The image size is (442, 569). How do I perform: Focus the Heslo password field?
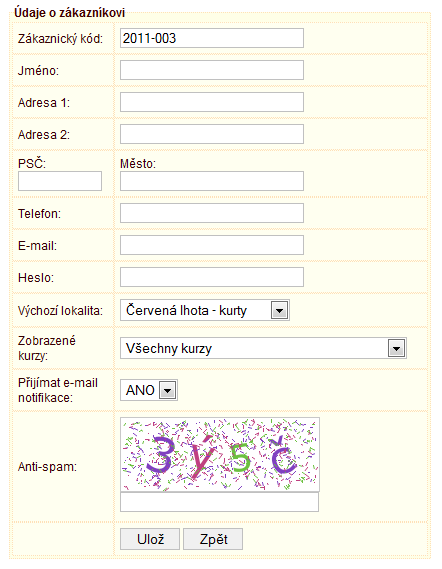[x=212, y=277]
